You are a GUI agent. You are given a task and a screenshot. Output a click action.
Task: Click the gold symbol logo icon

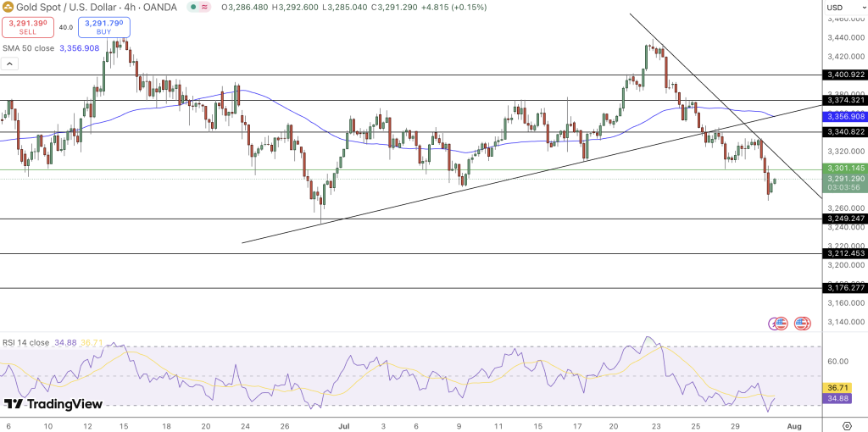pyautogui.click(x=7, y=7)
